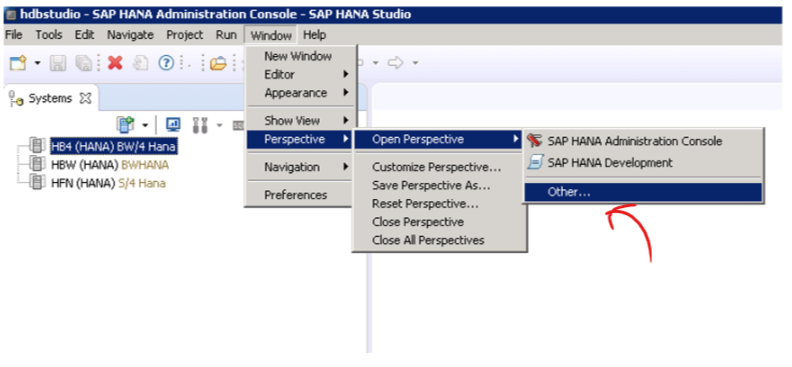
Task: Open the administration tools dropdown arrow
Action: [220, 125]
